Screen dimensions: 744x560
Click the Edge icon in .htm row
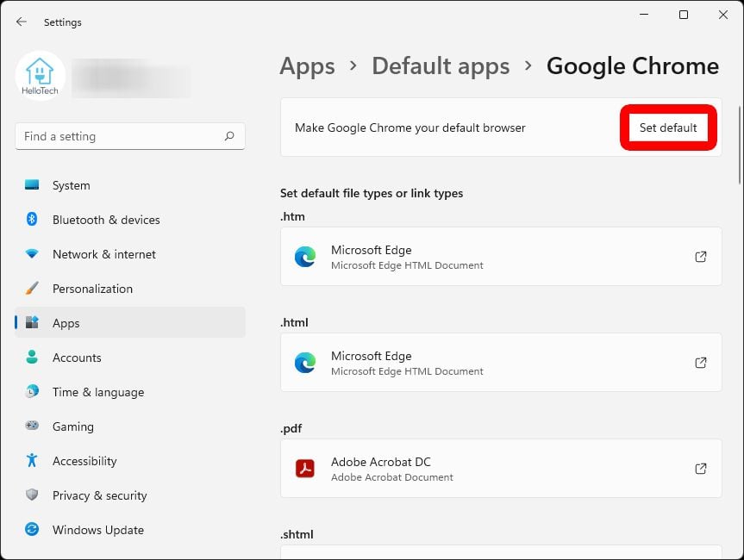[305, 257]
